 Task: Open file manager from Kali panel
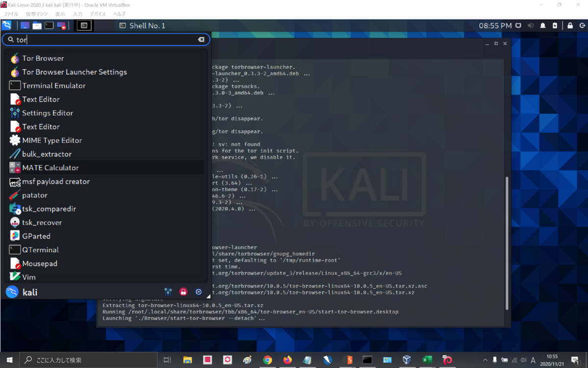point(37,26)
